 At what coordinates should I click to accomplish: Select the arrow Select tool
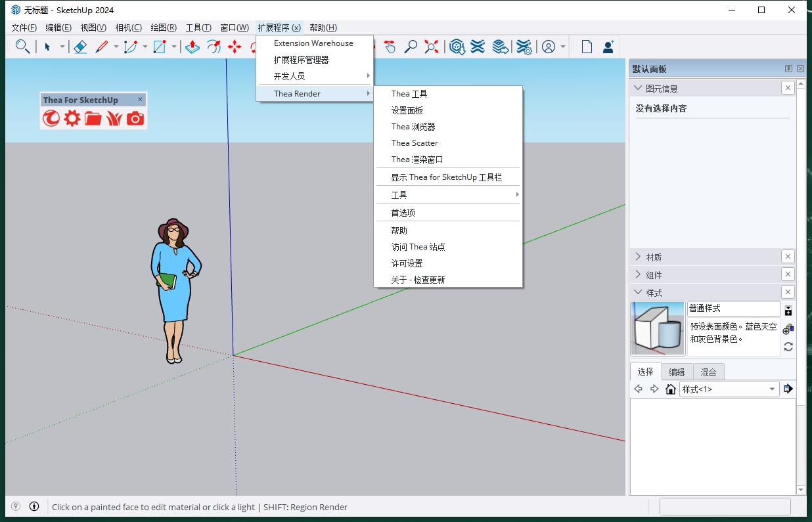[x=47, y=47]
